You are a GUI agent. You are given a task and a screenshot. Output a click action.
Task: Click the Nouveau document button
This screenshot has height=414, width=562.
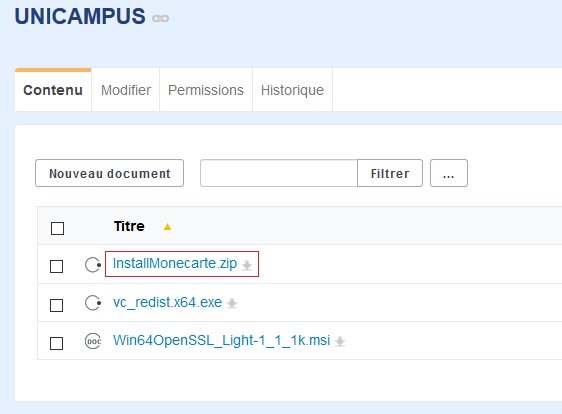coord(109,173)
